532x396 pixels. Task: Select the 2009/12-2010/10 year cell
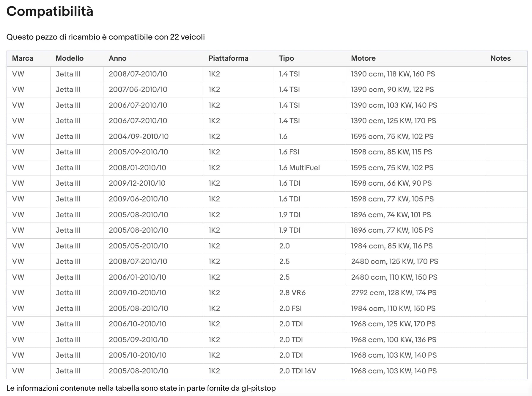[x=137, y=183]
